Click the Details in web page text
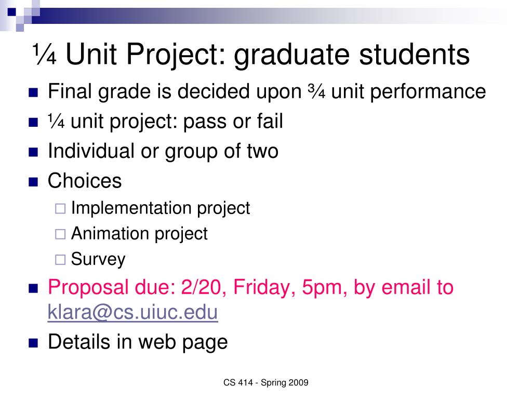Screen dimensions: 532x399 138,342
